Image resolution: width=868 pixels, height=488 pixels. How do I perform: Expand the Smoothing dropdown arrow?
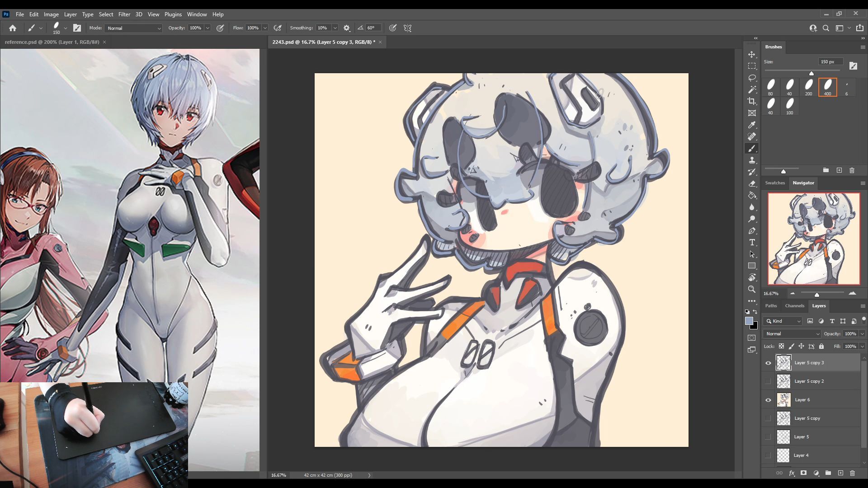(x=335, y=28)
